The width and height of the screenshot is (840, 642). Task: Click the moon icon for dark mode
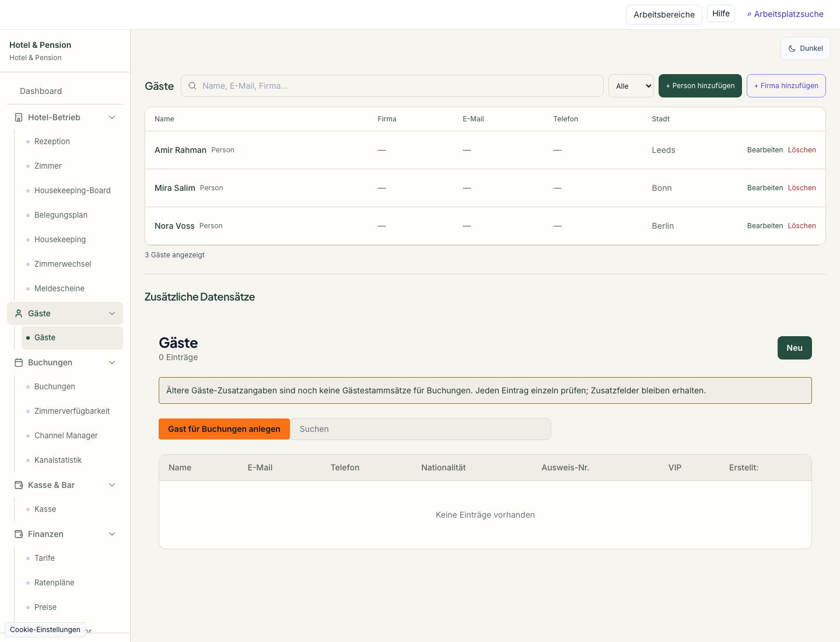pos(792,48)
